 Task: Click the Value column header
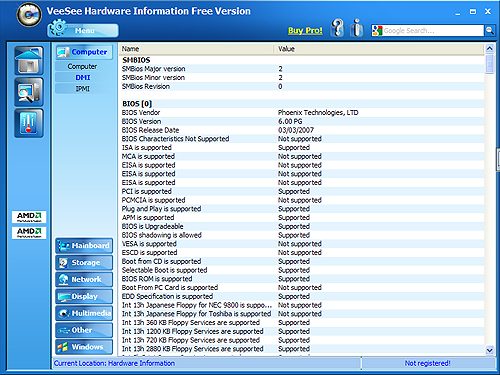379,49
